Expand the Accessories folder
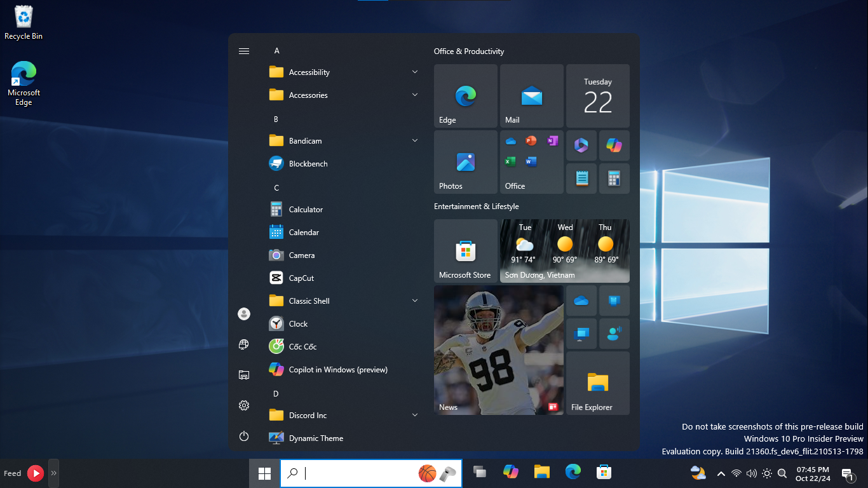Image resolution: width=868 pixels, height=488 pixels. click(344, 95)
